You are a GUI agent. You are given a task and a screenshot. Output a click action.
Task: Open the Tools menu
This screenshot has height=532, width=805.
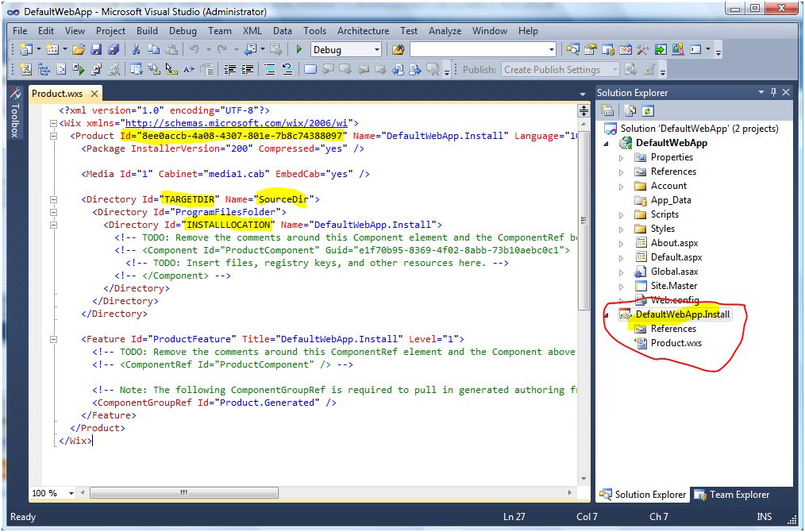pyautogui.click(x=314, y=31)
